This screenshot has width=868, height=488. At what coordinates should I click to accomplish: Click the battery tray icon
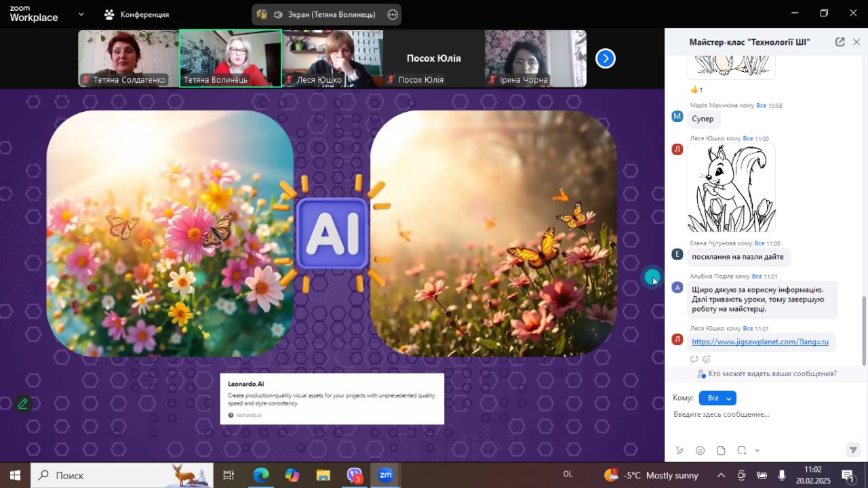pos(762,475)
